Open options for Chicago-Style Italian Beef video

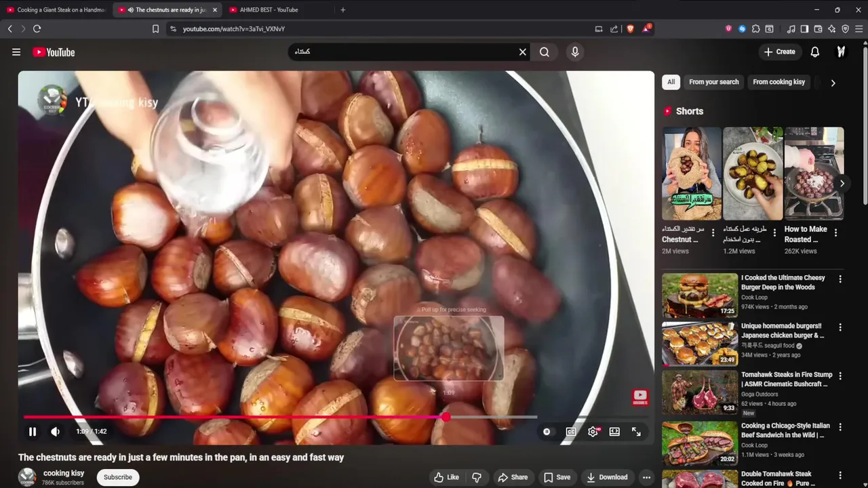click(x=840, y=428)
